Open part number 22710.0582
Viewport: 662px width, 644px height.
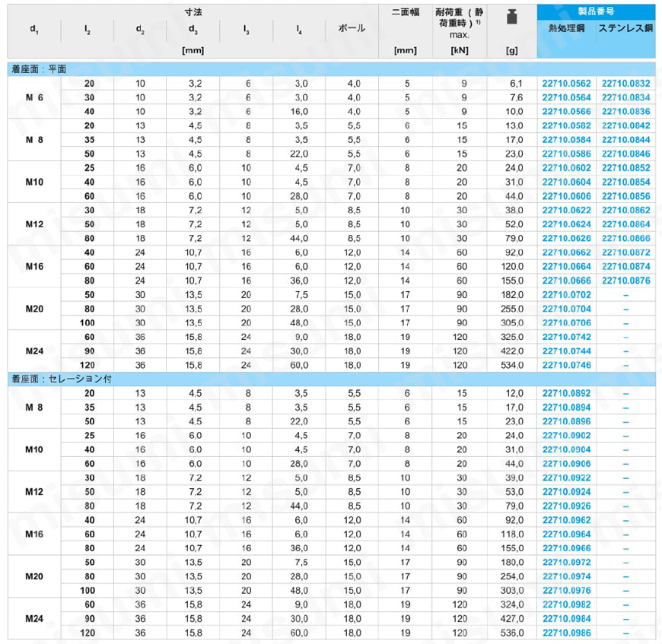(567, 125)
